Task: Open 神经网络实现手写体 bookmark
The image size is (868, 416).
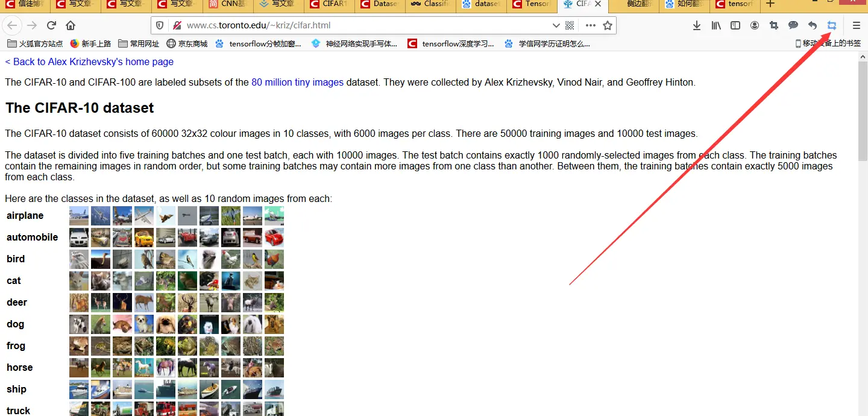Action: pos(354,43)
